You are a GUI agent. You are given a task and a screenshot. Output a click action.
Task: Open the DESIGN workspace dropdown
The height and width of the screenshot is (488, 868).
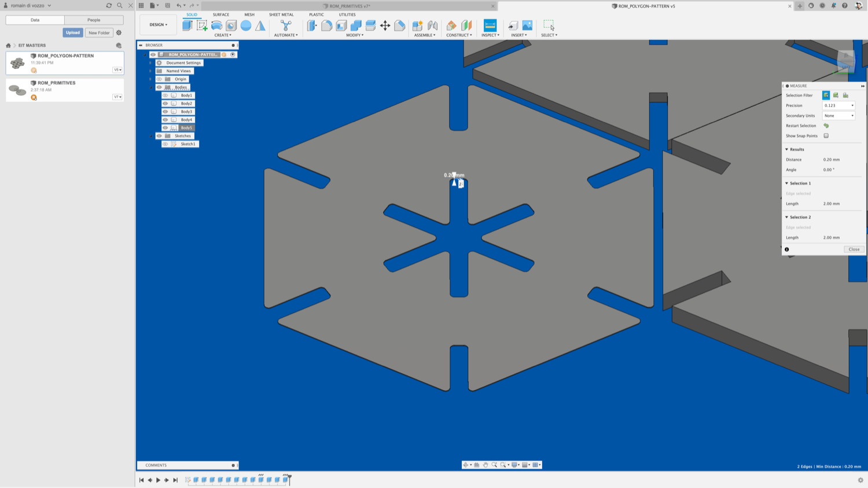coord(159,25)
